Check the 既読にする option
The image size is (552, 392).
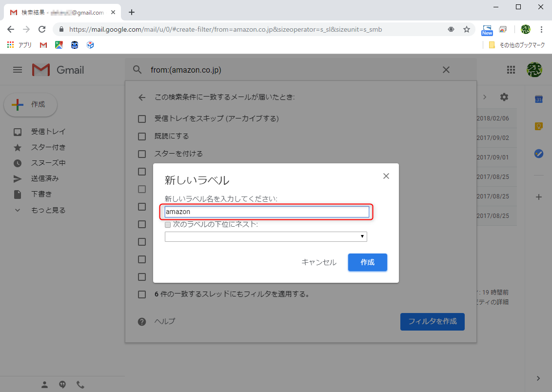pos(142,137)
